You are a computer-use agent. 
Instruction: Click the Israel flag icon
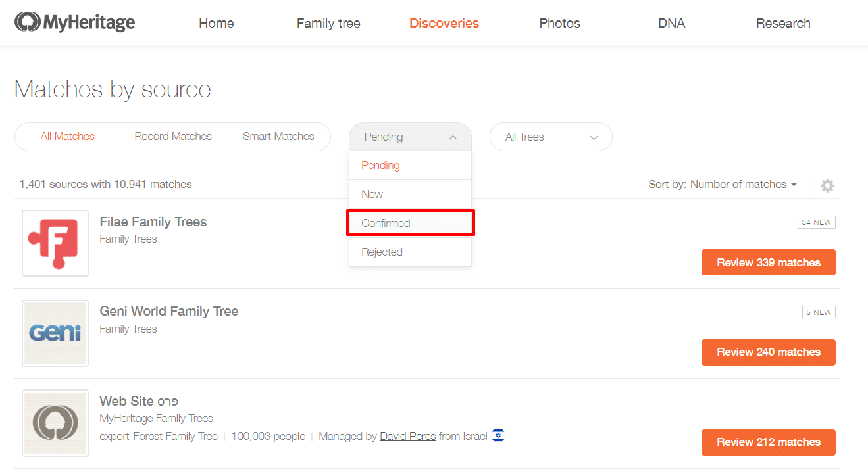[x=498, y=435]
